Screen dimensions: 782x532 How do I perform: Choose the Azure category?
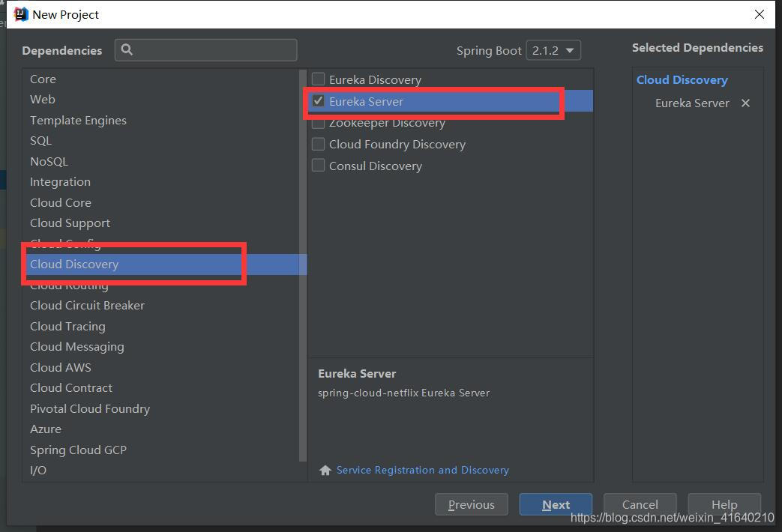click(x=160, y=429)
